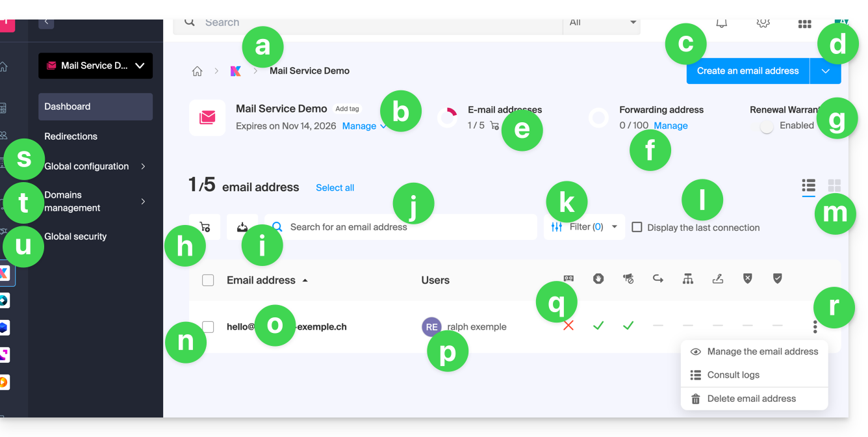
Task: Click the notification bell icon
Action: pos(721,23)
